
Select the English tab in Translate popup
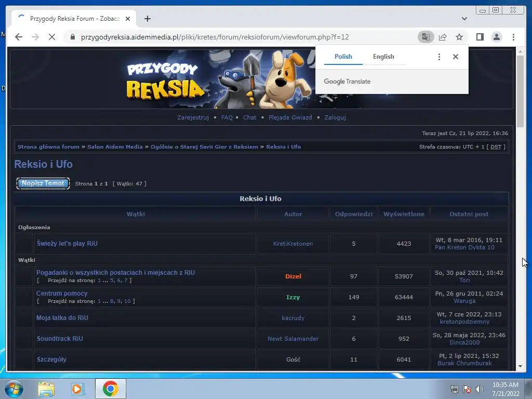point(383,57)
